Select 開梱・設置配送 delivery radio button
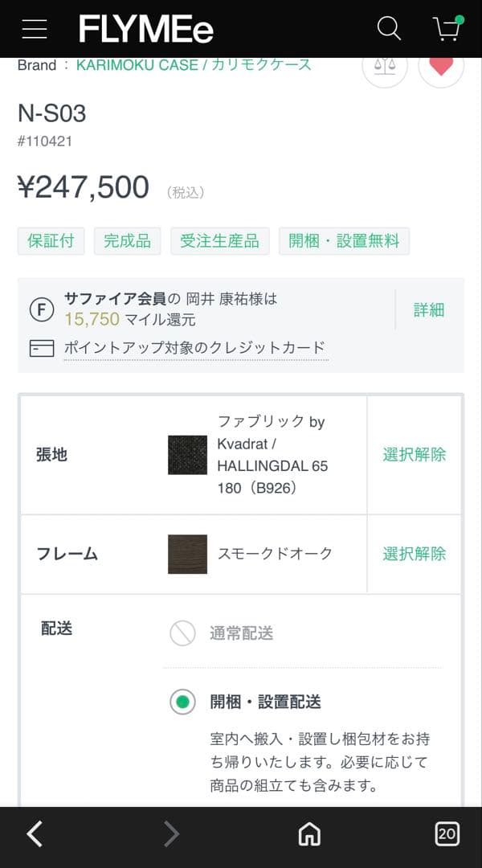 click(183, 702)
